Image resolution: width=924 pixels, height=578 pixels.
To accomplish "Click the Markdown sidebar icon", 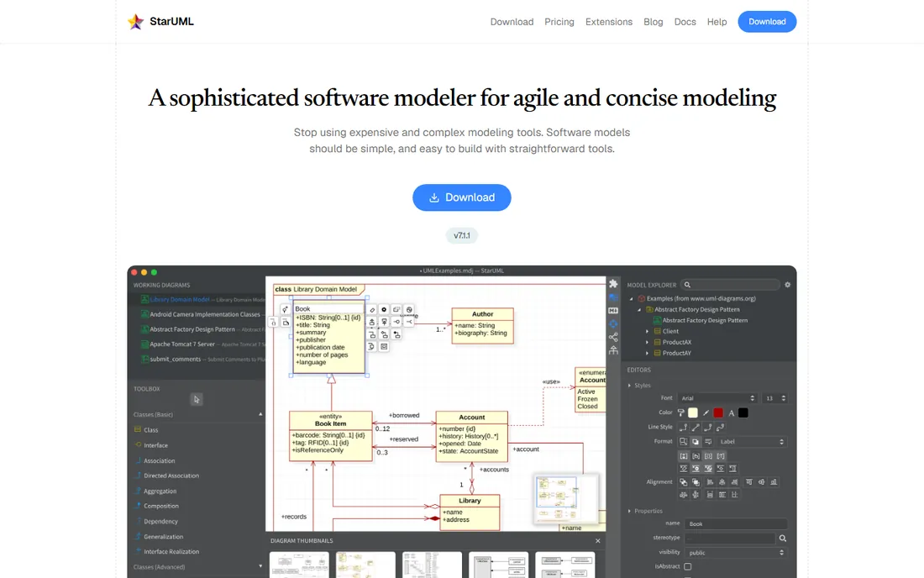I will 613,311.
